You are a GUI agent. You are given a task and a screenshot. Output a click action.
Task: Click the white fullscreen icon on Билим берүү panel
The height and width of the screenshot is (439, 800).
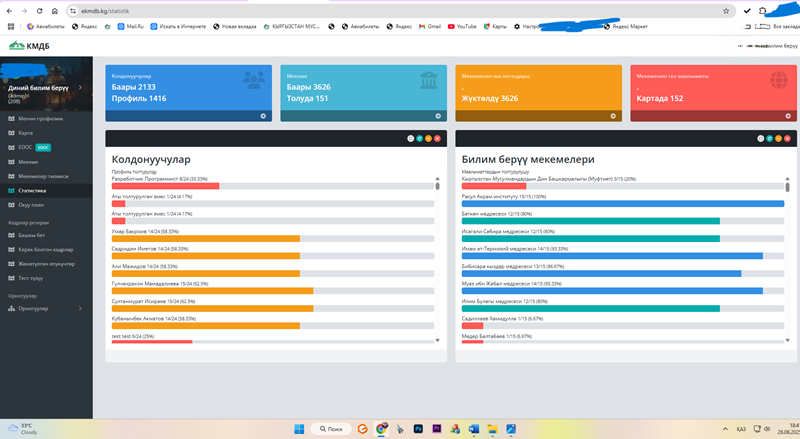[x=762, y=138]
